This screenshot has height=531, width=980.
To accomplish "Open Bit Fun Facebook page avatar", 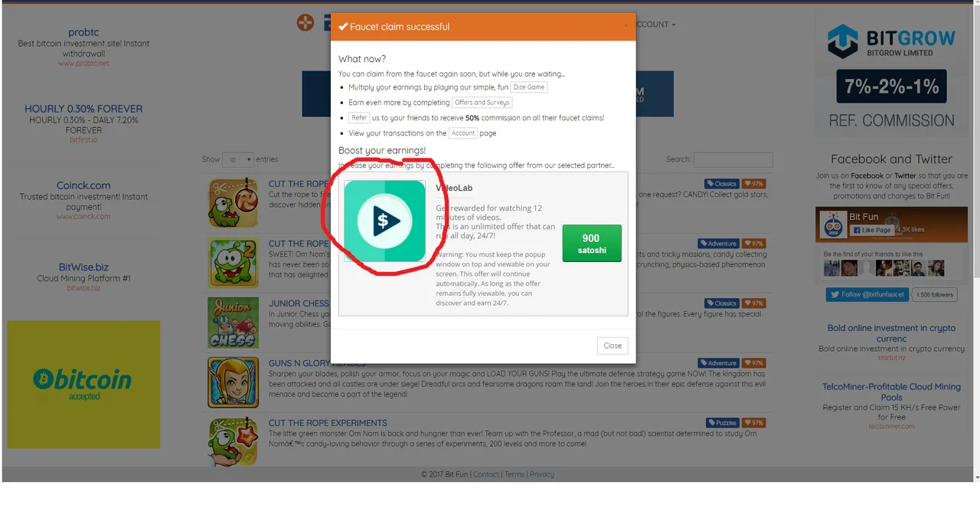I will [x=832, y=225].
